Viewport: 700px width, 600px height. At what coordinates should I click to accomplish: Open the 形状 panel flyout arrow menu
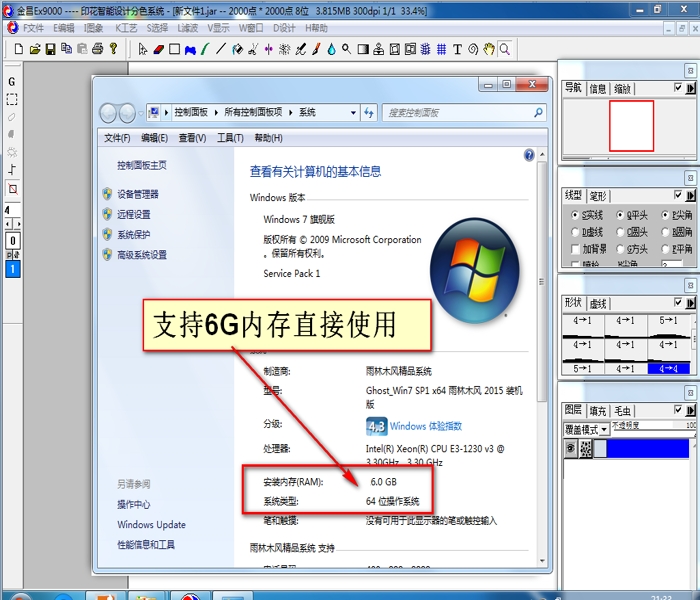(x=690, y=303)
